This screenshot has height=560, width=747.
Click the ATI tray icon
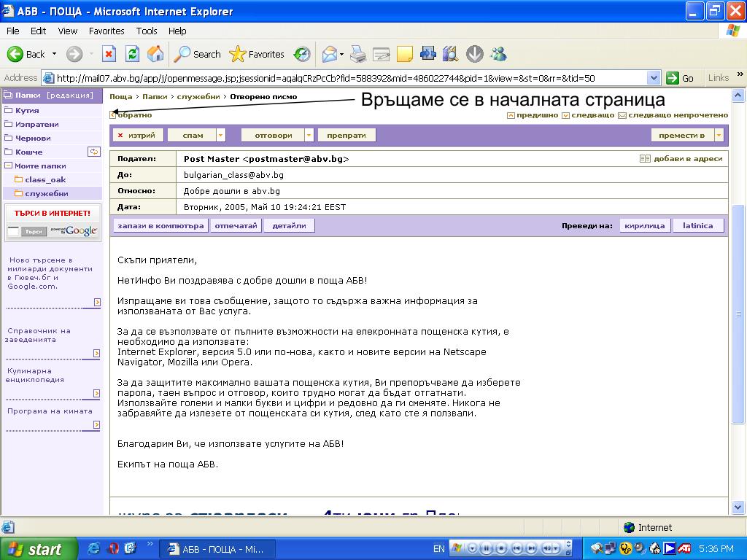click(x=684, y=548)
